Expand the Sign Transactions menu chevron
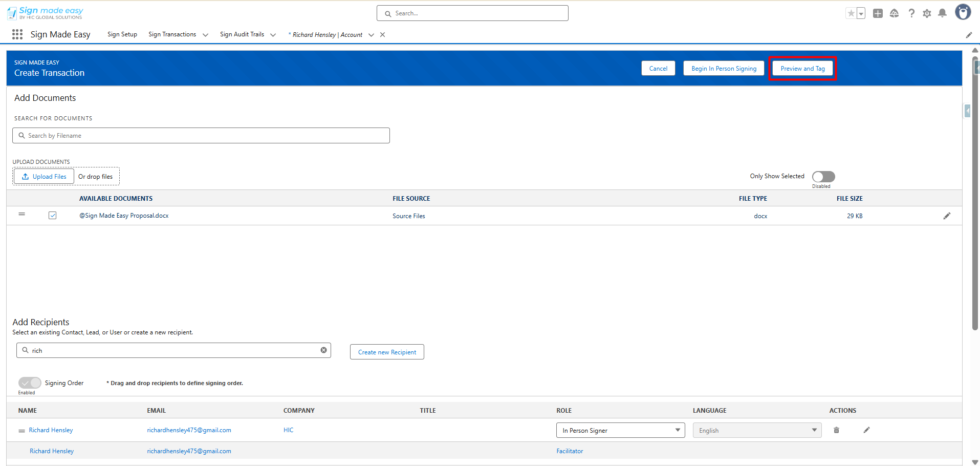Image resolution: width=980 pixels, height=466 pixels. [205, 35]
